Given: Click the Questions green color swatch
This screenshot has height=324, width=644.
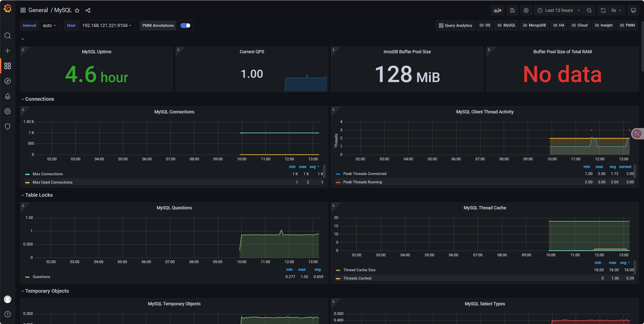Looking at the screenshot, I should point(27,277).
